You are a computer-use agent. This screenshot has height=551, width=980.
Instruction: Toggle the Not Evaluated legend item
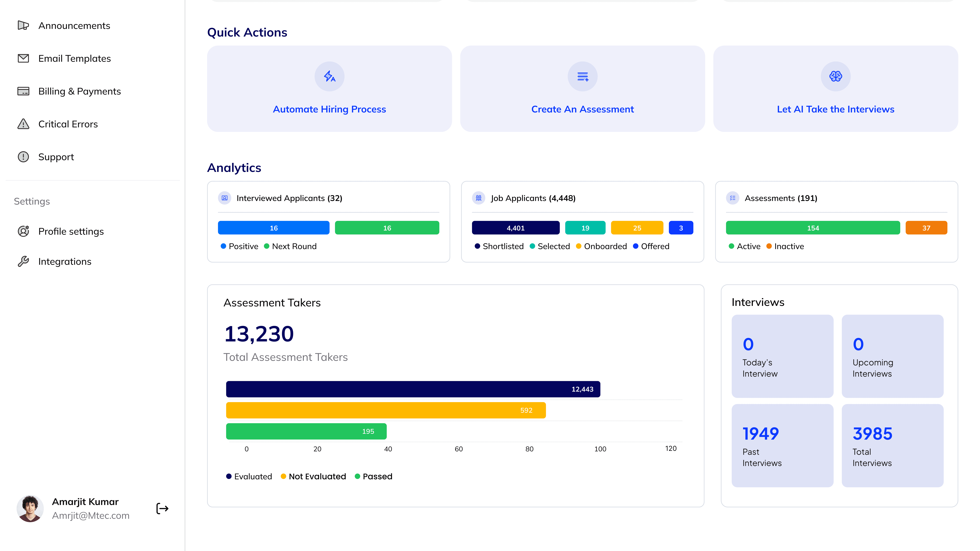[x=313, y=477]
